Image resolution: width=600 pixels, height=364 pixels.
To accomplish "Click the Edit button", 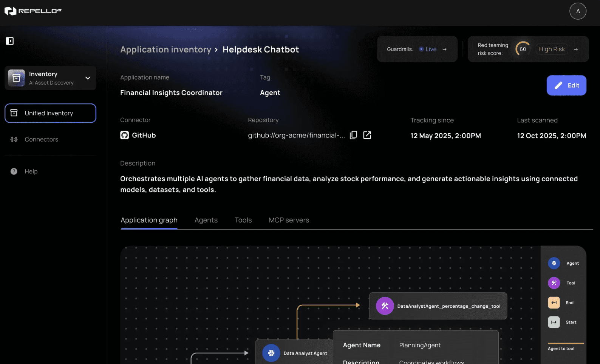I will (566, 85).
